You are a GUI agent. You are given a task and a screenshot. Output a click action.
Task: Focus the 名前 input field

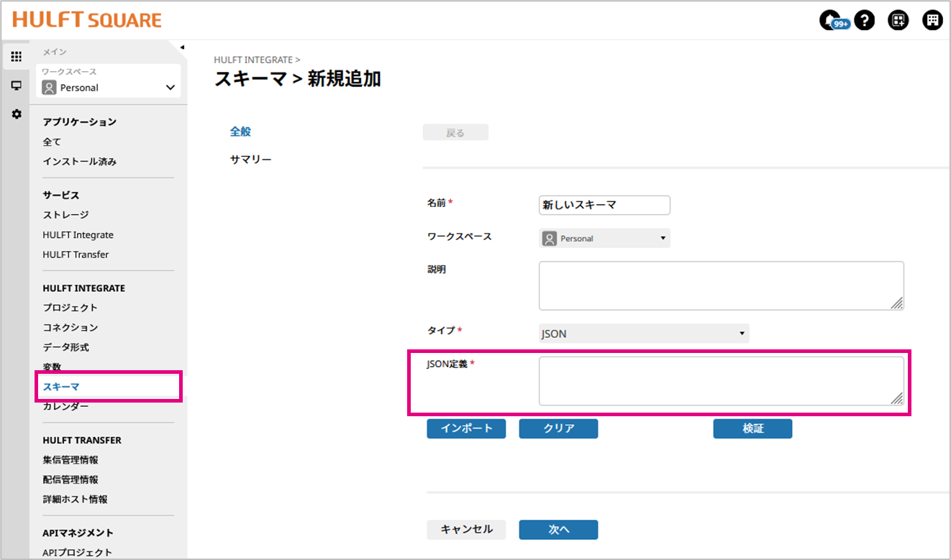click(x=604, y=205)
